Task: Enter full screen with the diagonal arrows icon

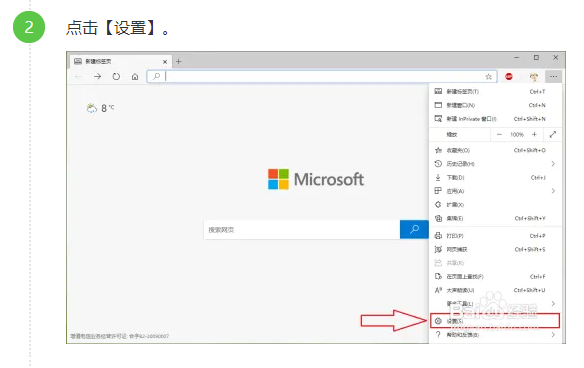Action: pos(553,134)
